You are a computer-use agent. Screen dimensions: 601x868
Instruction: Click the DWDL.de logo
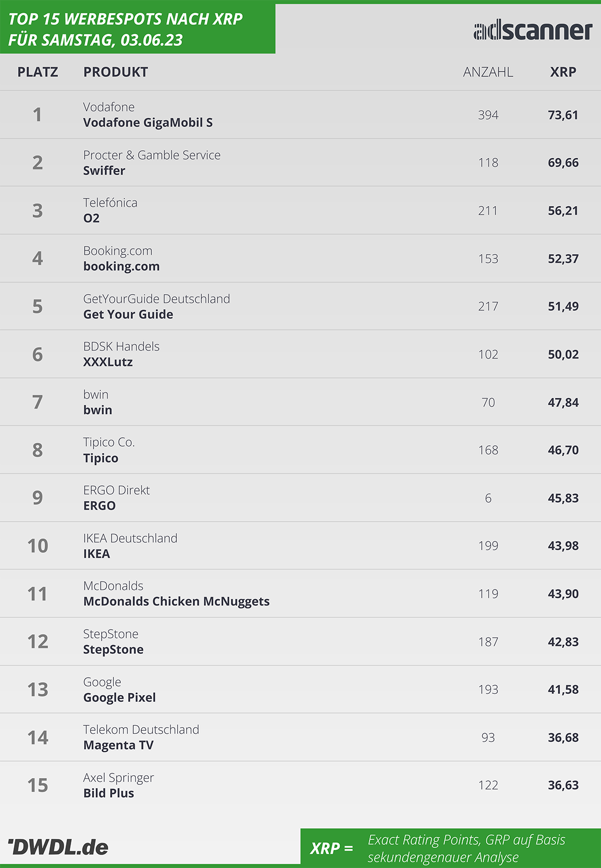tap(58, 847)
